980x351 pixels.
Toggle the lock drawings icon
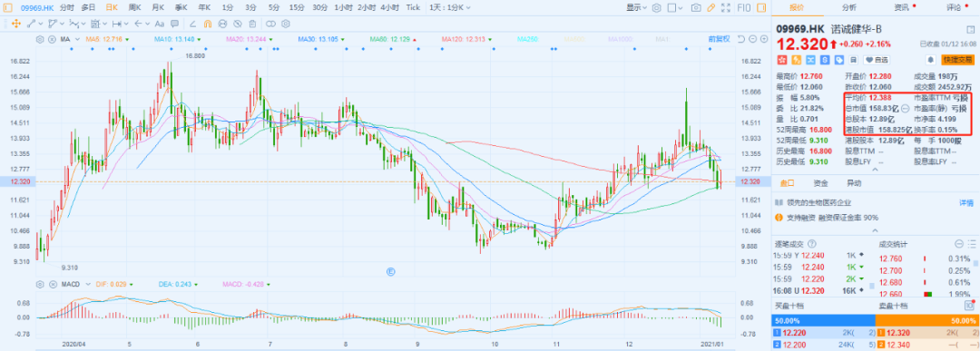click(x=222, y=24)
